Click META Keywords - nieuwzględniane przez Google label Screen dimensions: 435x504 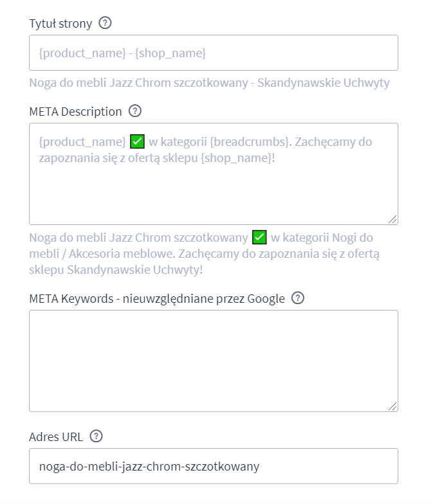click(157, 298)
